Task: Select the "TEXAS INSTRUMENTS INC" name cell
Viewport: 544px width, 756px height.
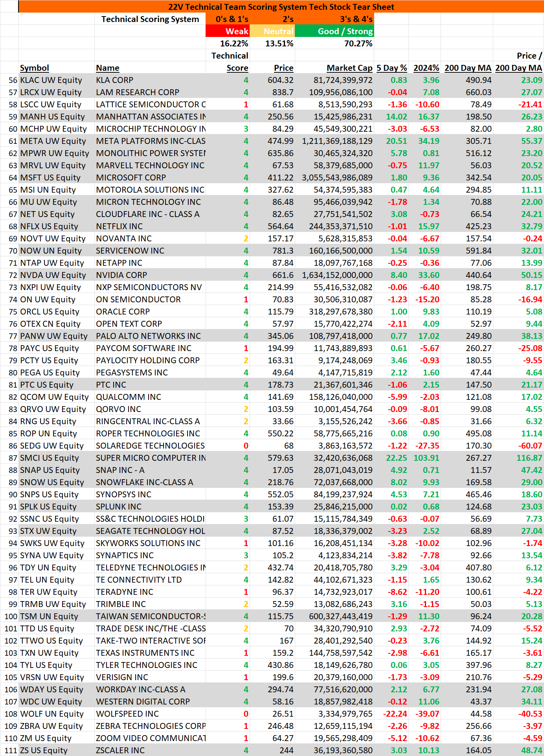Action: (150, 653)
